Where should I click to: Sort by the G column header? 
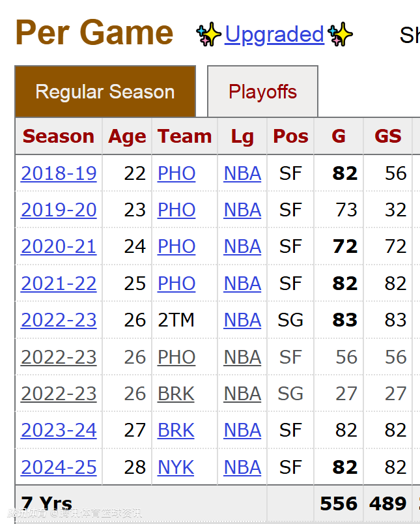(x=339, y=136)
